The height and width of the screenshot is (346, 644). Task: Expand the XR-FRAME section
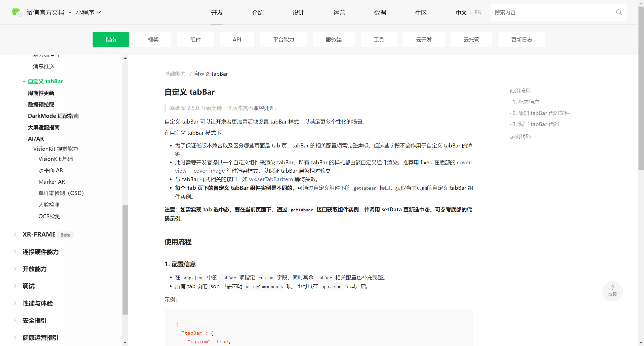pyautogui.click(x=15, y=234)
